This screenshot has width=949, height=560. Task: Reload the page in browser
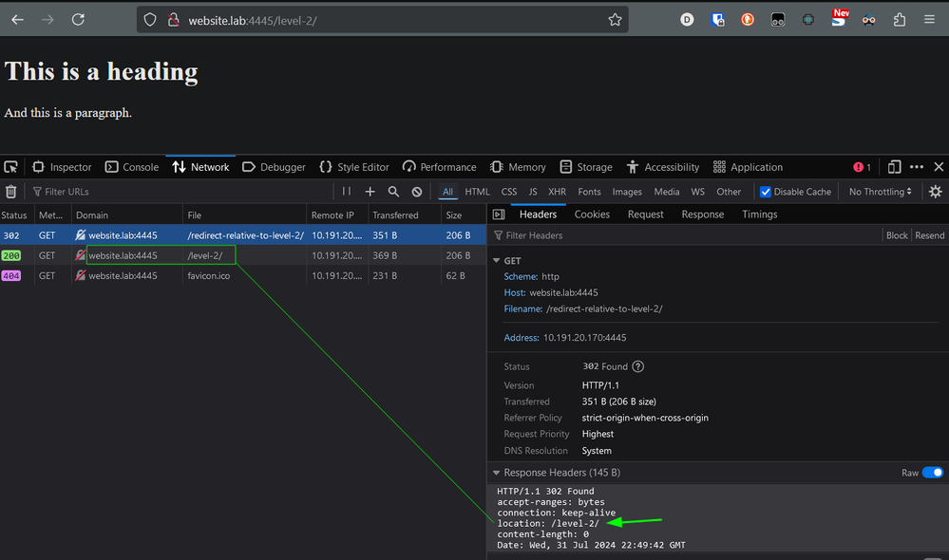pos(78,19)
